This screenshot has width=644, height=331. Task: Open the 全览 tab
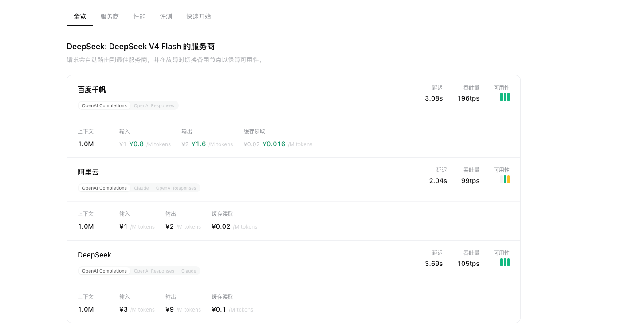[80, 16]
